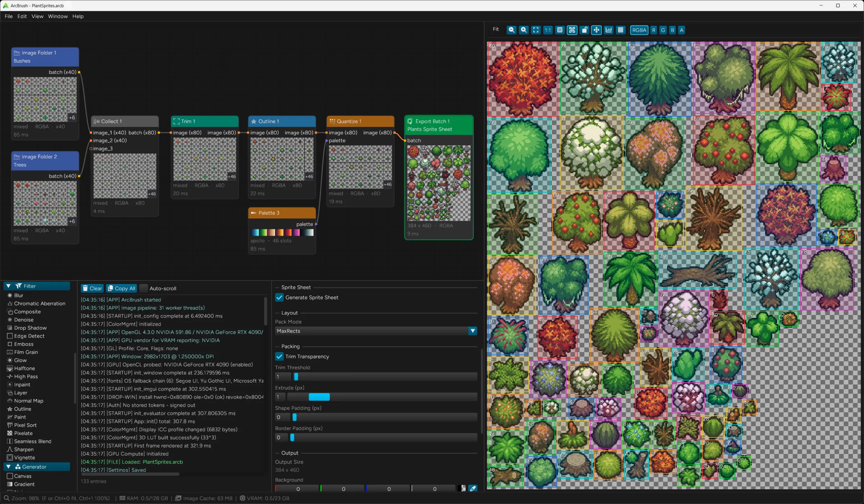Uncheck Generate Sprite Sheet

(x=279, y=297)
